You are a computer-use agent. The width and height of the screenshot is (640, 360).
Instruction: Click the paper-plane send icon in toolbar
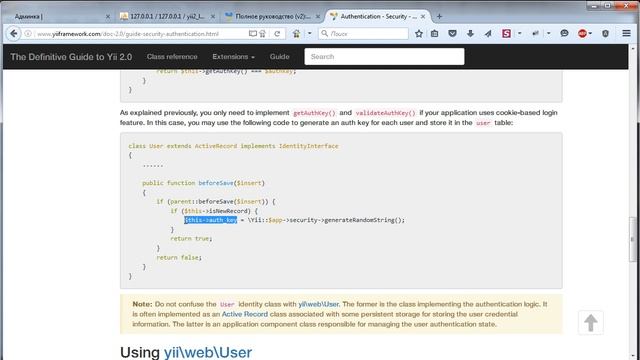pos(488,34)
